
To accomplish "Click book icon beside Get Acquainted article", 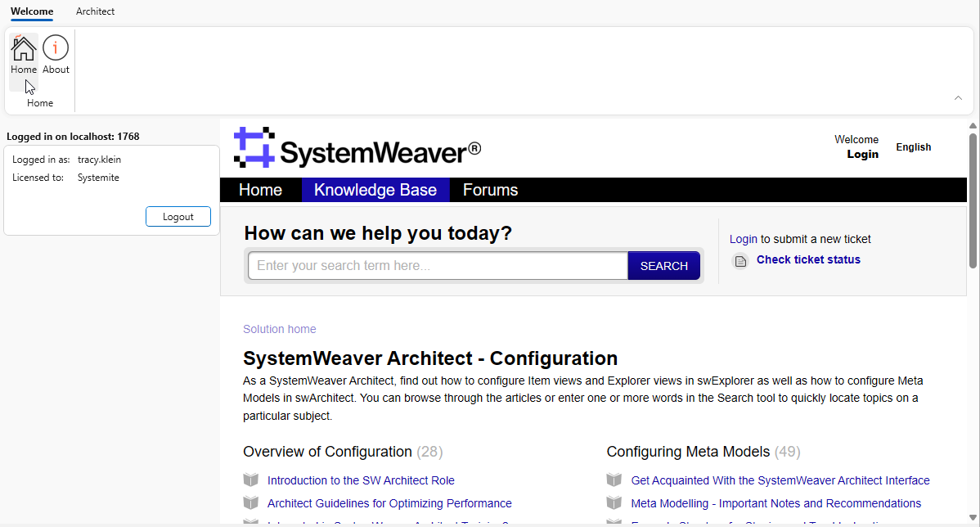I will (614, 480).
